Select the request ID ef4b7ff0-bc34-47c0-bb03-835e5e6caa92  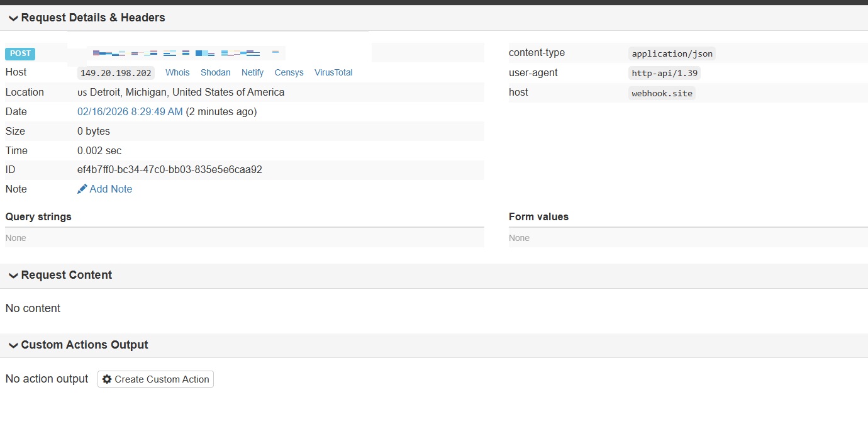coord(169,169)
